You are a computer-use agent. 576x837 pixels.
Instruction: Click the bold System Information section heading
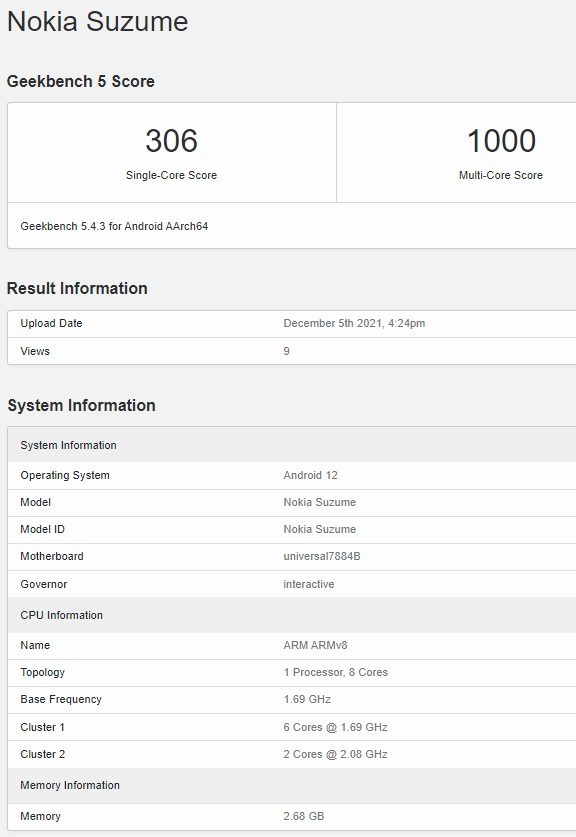81,405
